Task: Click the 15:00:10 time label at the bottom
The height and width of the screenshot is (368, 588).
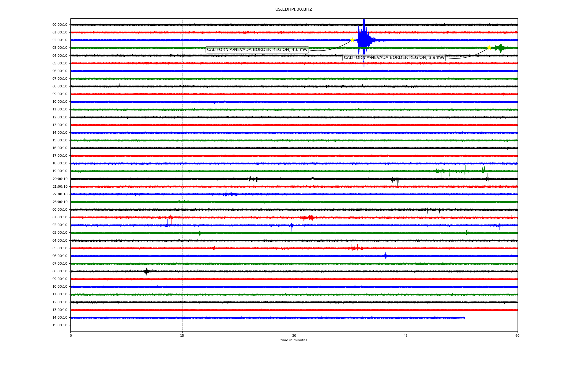Action: click(60, 325)
